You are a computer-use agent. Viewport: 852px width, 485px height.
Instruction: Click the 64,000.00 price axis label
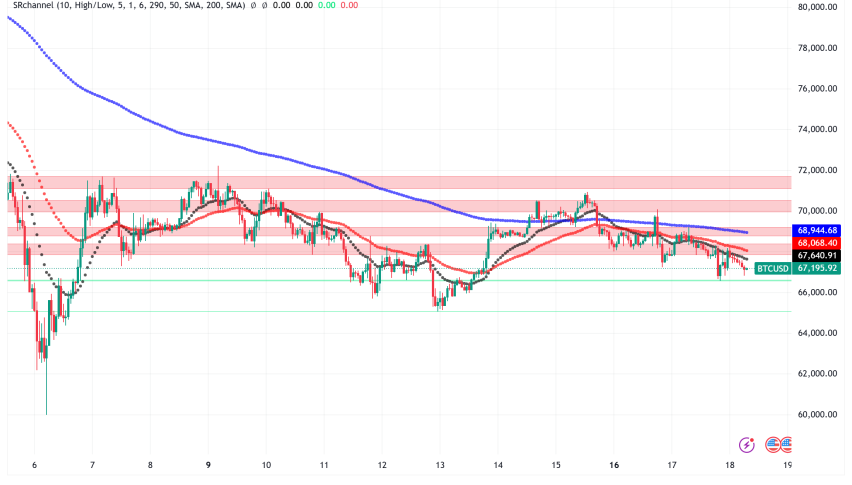coord(820,333)
